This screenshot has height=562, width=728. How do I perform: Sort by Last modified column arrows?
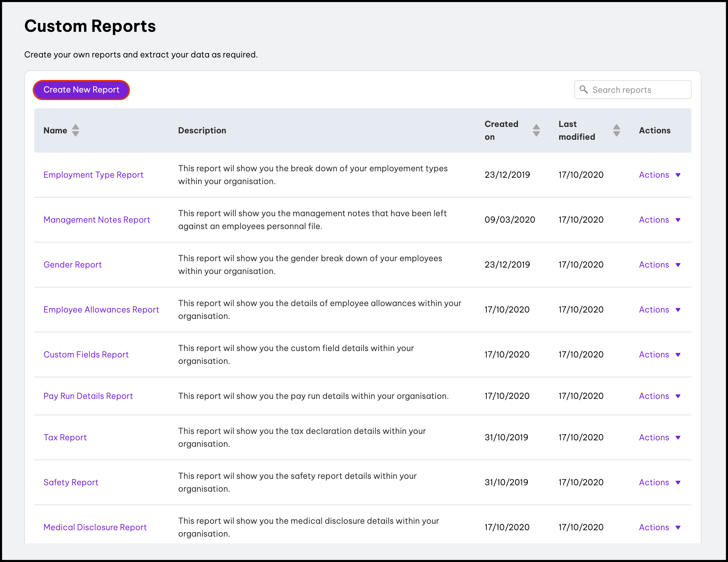pyautogui.click(x=616, y=131)
